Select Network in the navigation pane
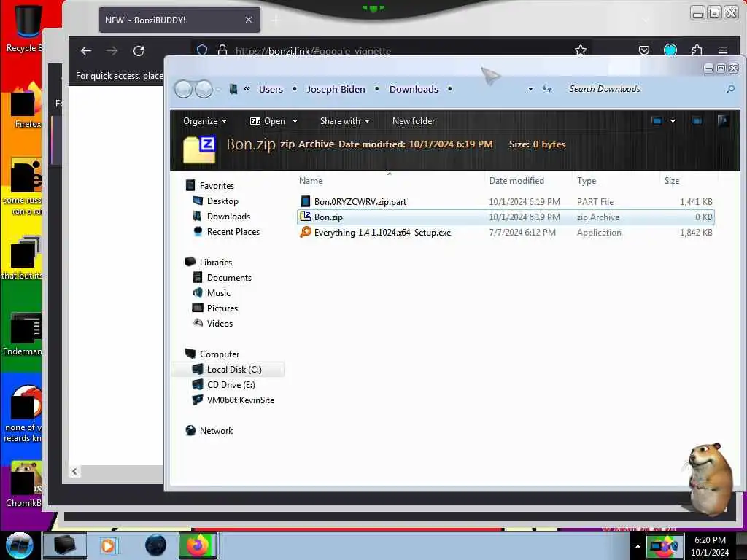The width and height of the screenshot is (747, 560). tap(216, 430)
